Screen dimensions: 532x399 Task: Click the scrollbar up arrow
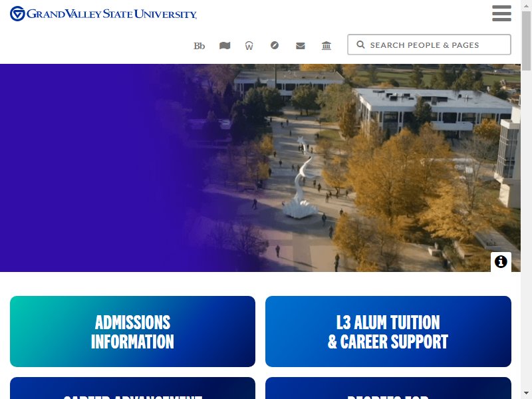coord(526,3)
